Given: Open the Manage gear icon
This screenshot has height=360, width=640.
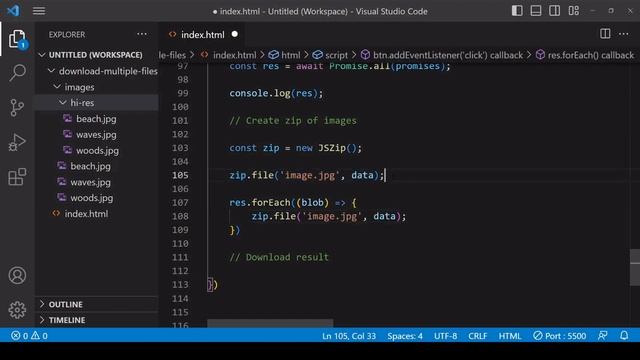Looking at the screenshot, I should point(17,310).
